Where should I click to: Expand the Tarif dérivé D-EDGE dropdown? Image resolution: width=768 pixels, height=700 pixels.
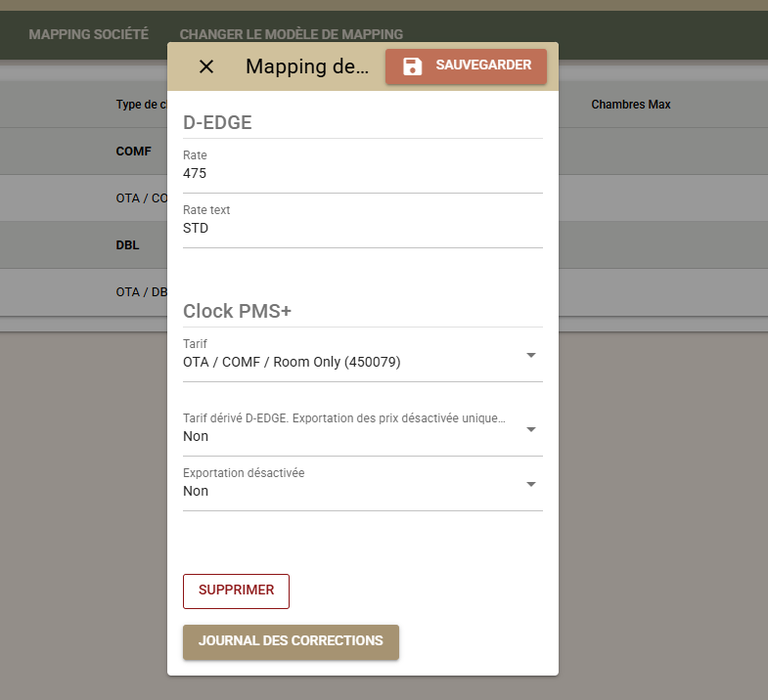[362, 435]
